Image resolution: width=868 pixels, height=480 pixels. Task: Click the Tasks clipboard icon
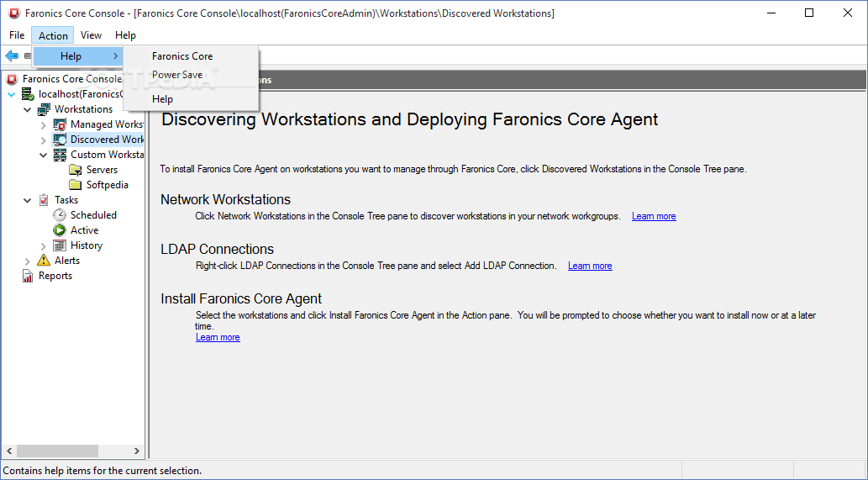click(x=44, y=200)
